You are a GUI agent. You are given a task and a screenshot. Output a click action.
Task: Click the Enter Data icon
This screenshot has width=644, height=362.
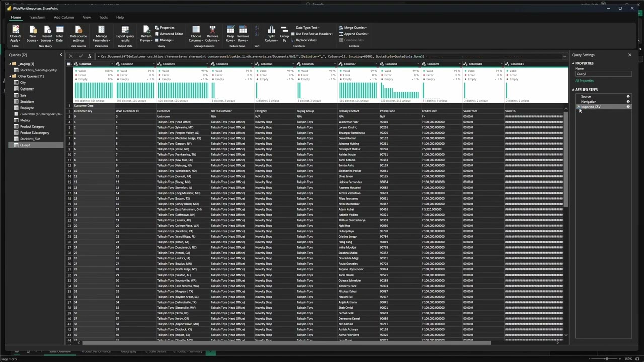coord(59,30)
